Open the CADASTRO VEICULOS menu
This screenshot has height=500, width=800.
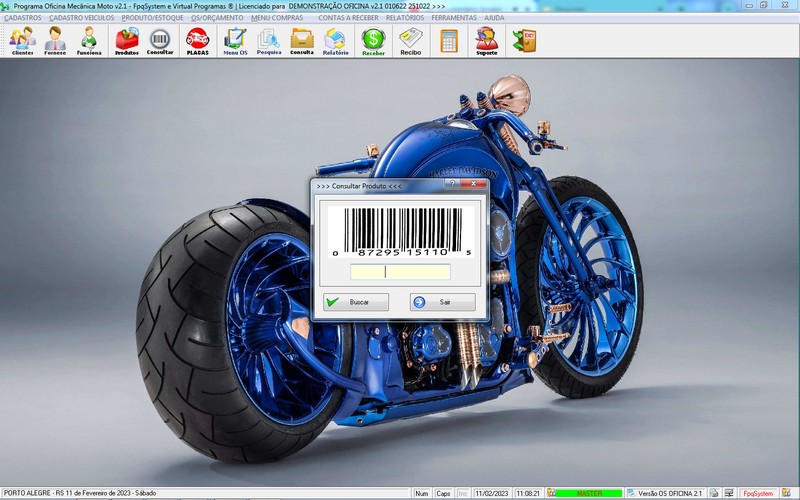click(82, 18)
